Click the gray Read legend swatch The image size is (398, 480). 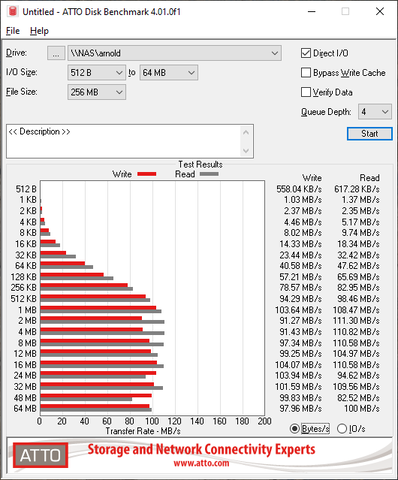tap(209, 174)
